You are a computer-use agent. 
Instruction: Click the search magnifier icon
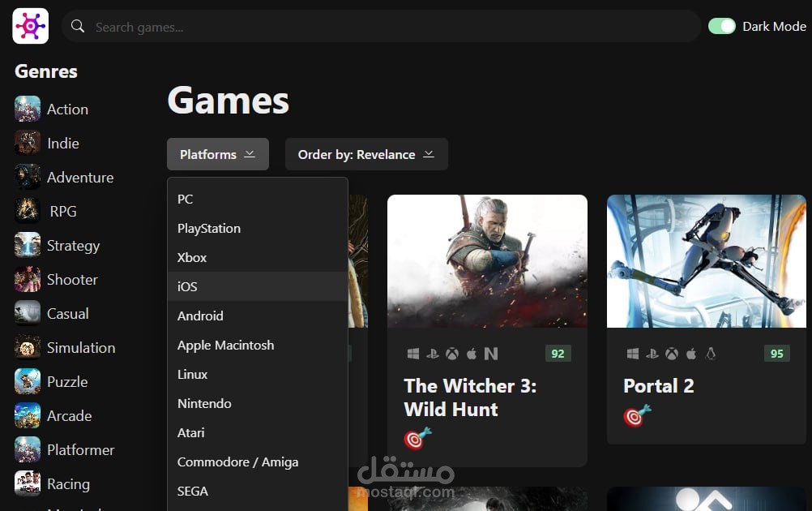pos(78,26)
